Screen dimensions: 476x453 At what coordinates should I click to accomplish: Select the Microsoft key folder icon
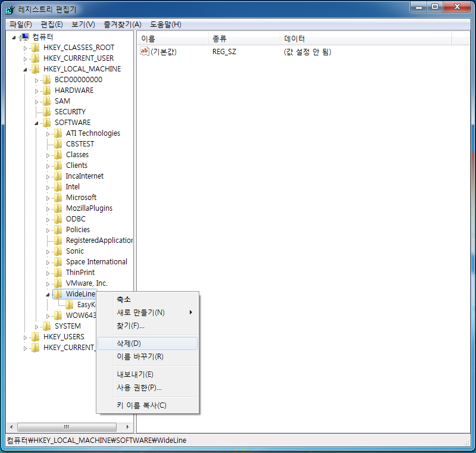[58, 198]
